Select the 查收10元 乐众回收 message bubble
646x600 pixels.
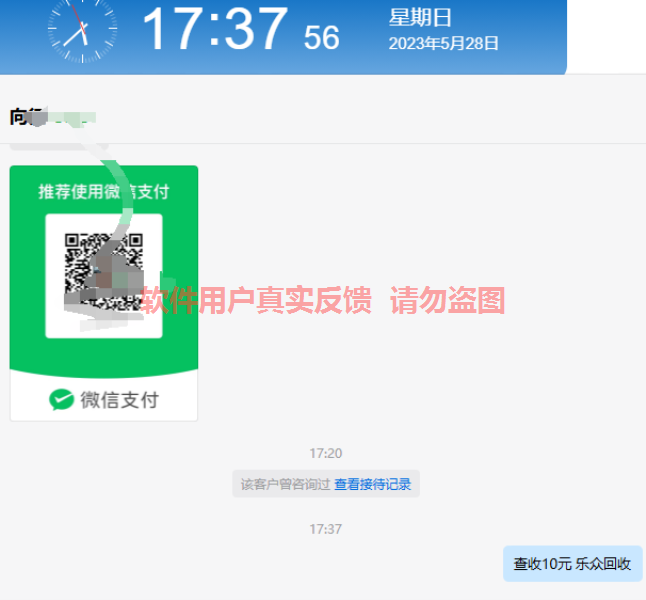pyautogui.click(x=572, y=563)
